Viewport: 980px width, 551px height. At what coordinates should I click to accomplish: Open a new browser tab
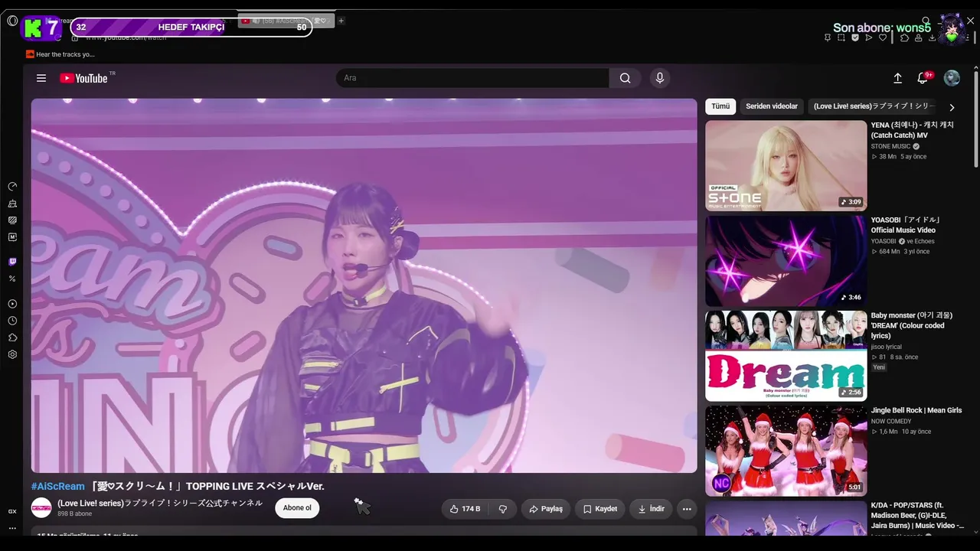[341, 21]
